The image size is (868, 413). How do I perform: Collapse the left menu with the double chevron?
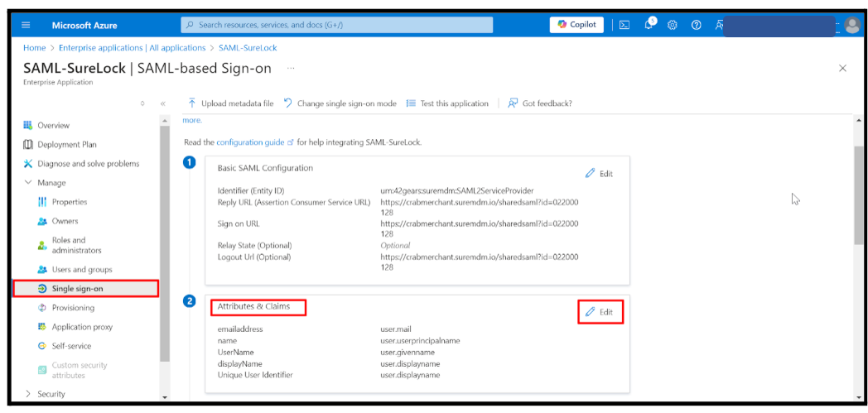162,103
